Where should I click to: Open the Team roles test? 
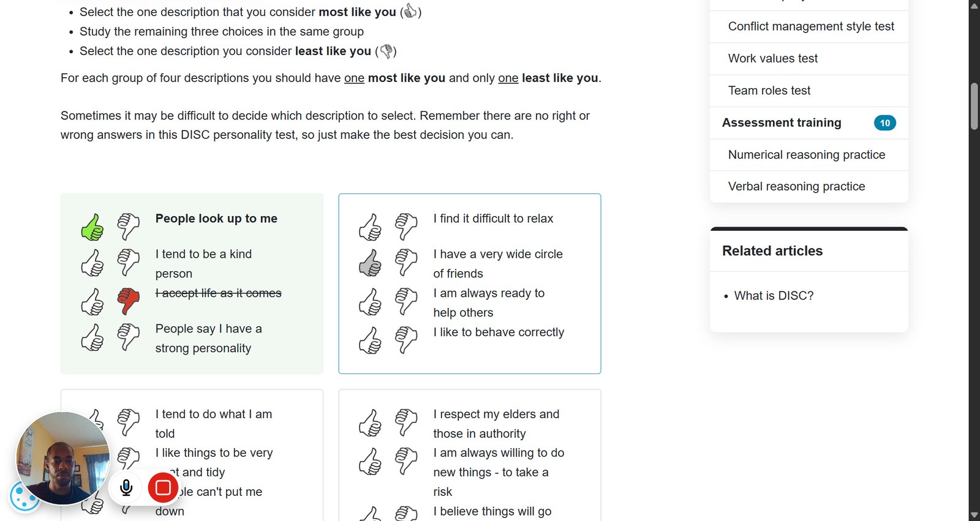coord(769,91)
